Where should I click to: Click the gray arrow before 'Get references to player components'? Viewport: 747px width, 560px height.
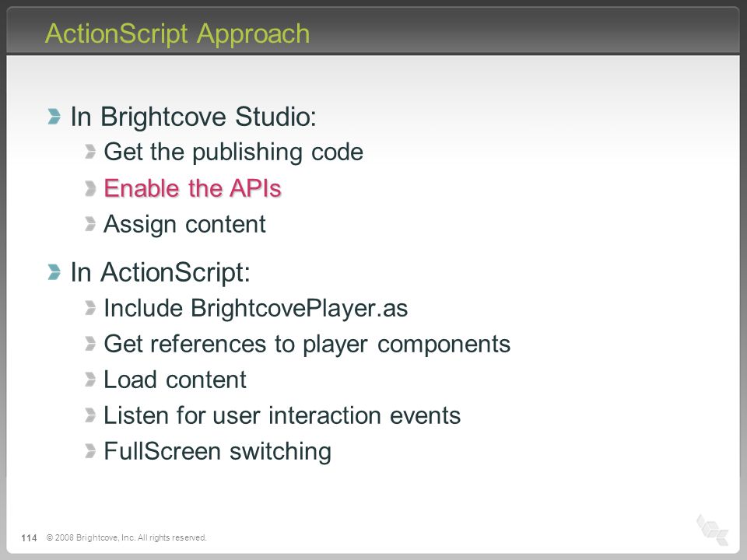(90, 343)
